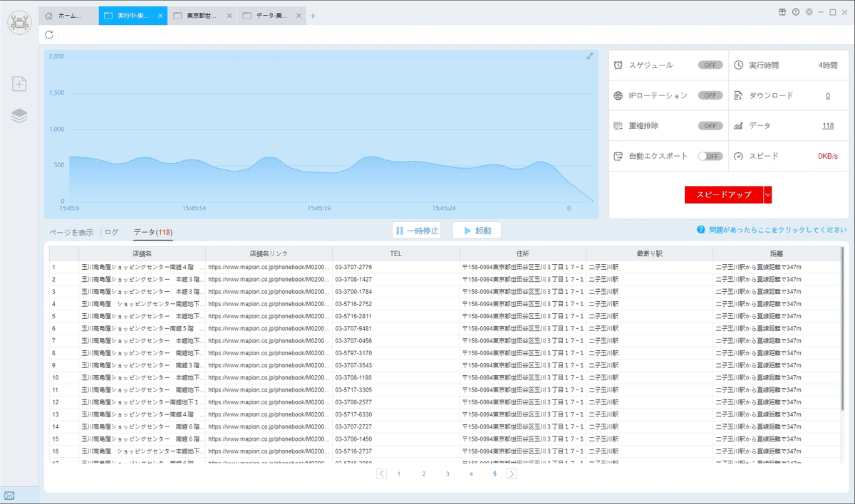
Task: Select the TEL cell 03-3707-2727
Action: (x=395, y=426)
